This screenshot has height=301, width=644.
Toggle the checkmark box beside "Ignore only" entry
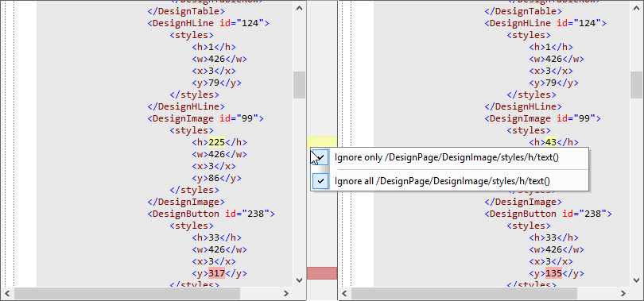320,157
